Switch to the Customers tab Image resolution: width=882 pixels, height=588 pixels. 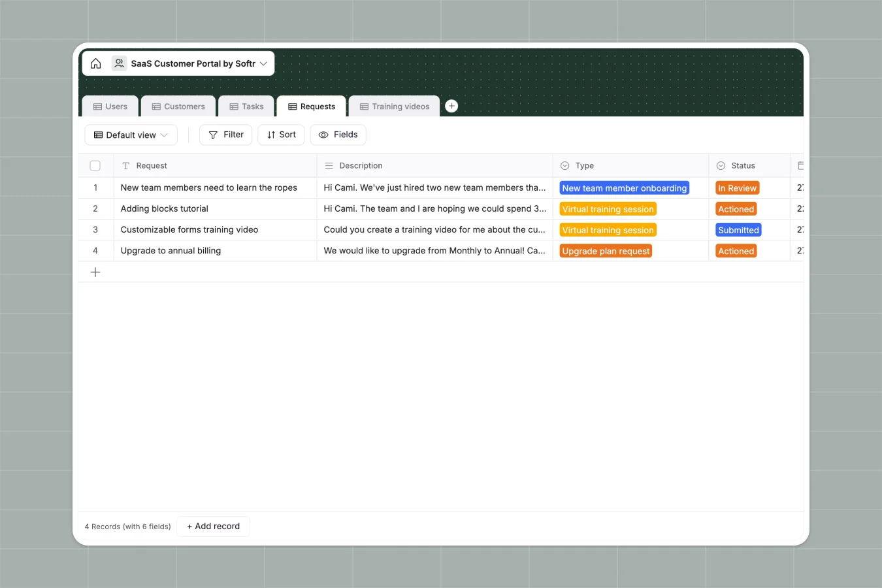pos(178,106)
